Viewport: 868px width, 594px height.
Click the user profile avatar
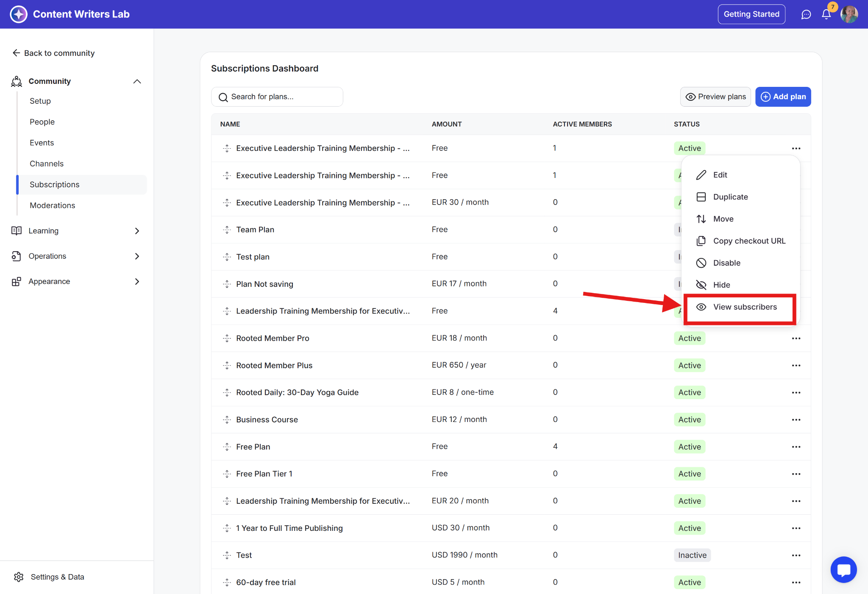point(849,14)
